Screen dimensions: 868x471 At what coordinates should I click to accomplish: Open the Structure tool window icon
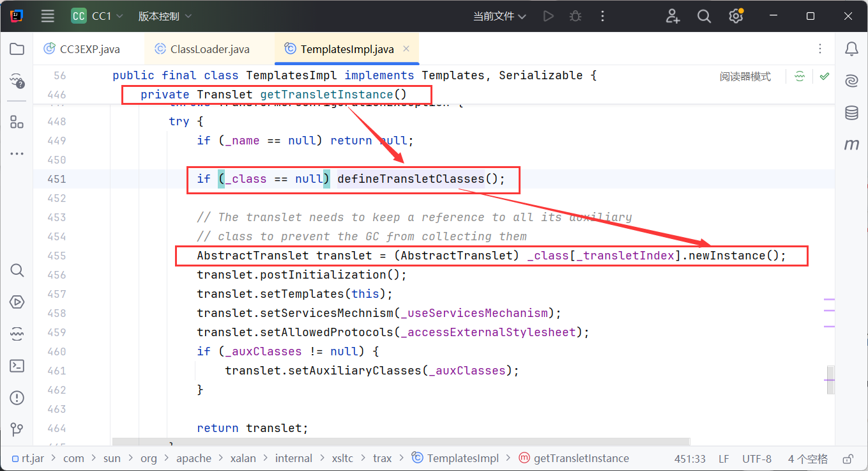pyautogui.click(x=17, y=122)
